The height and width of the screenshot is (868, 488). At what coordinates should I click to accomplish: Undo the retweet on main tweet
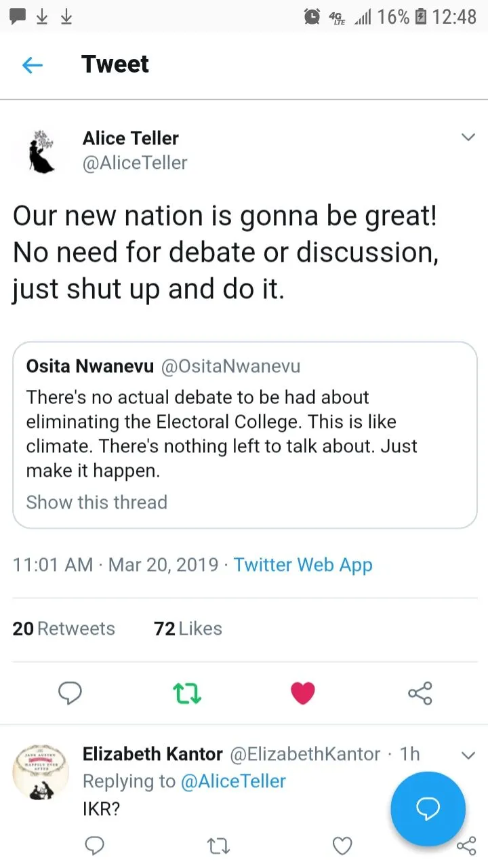(186, 693)
